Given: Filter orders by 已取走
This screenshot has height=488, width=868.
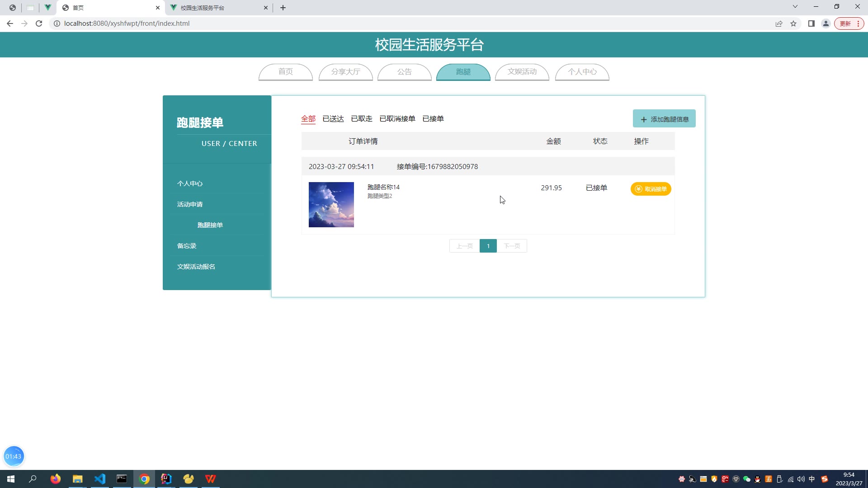Looking at the screenshot, I should [x=362, y=119].
